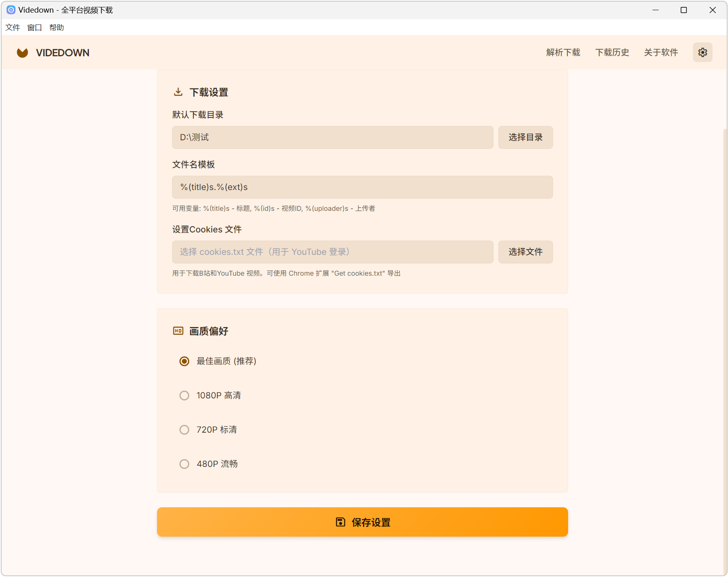The height and width of the screenshot is (577, 728).
Task: Click the filename template input field
Action: point(363,187)
